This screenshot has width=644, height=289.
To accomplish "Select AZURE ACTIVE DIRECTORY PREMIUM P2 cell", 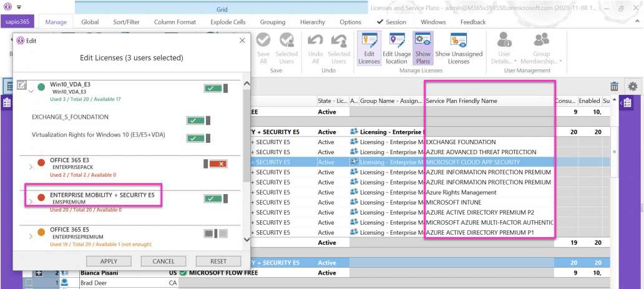I will tap(489, 212).
